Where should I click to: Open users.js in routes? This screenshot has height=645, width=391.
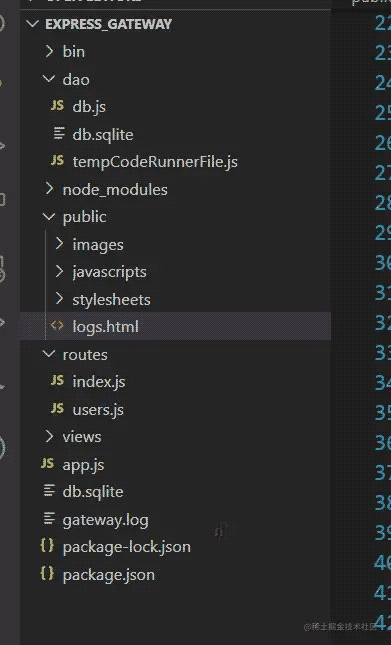pyautogui.click(x=98, y=410)
